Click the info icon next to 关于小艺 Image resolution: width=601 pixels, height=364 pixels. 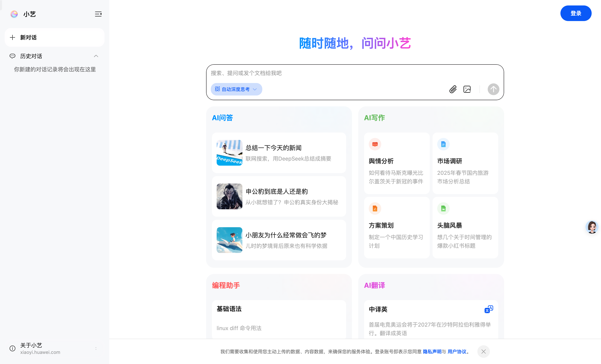12,348
